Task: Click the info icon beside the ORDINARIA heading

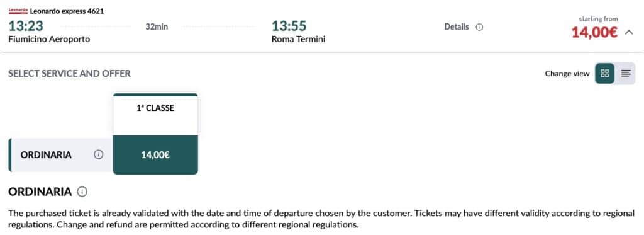Action: point(82,192)
